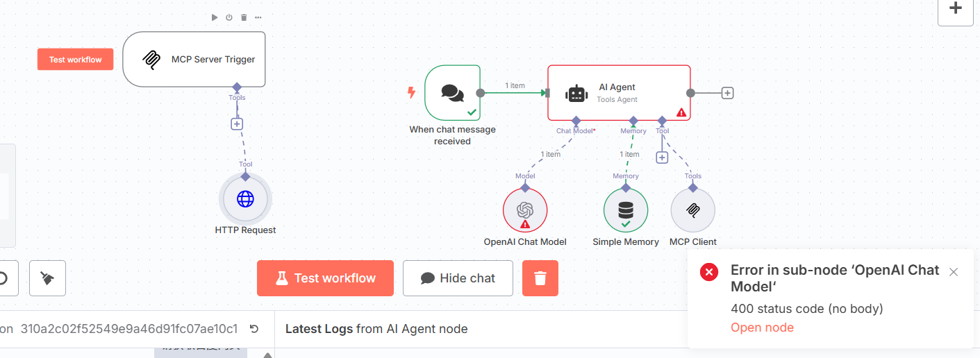
Task: Run the MCP Server Trigger node with play icon
Action: click(215, 17)
